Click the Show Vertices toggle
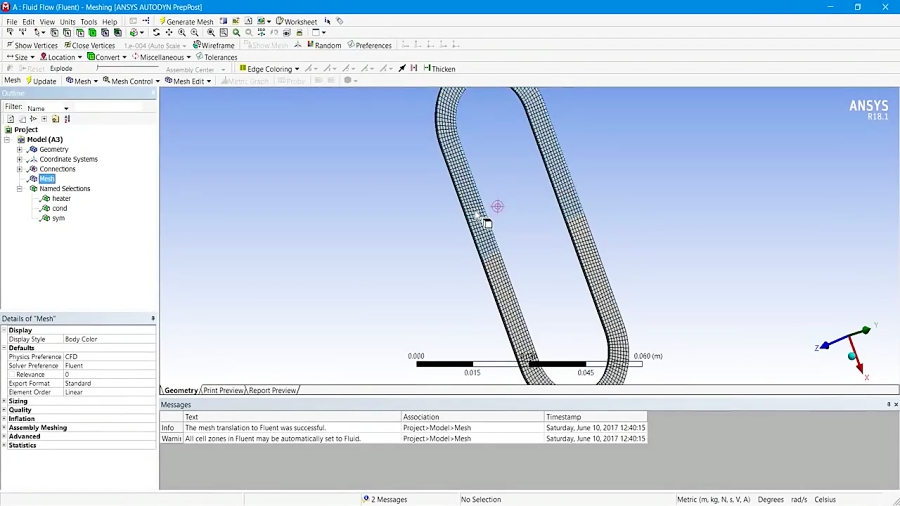 pos(32,45)
